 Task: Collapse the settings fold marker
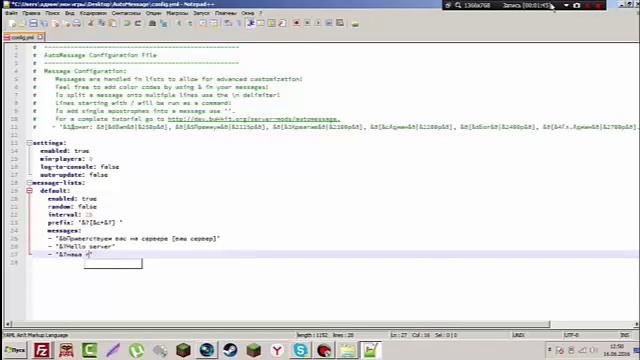[29, 143]
